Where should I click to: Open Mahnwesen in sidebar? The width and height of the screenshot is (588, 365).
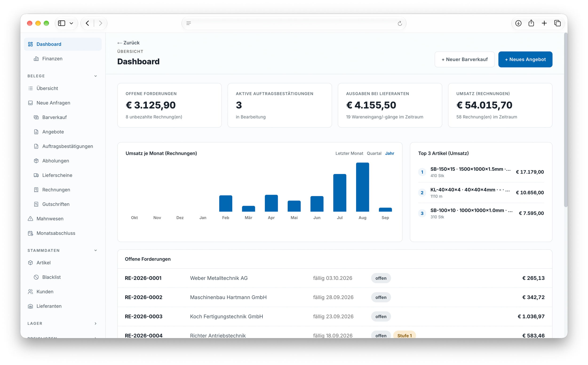coord(63,219)
